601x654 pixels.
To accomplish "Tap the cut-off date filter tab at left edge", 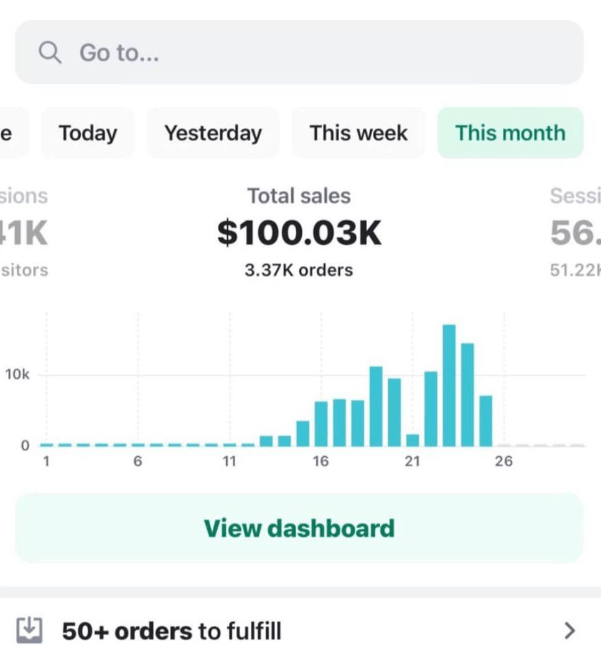I will [10, 133].
